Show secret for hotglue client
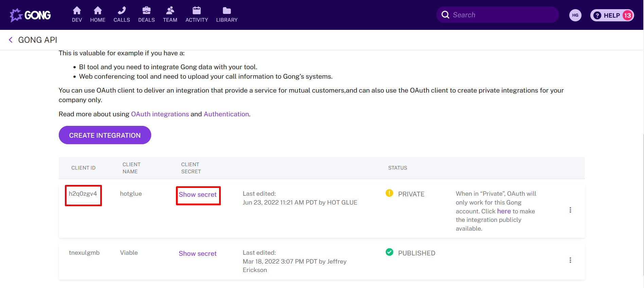 (x=198, y=194)
